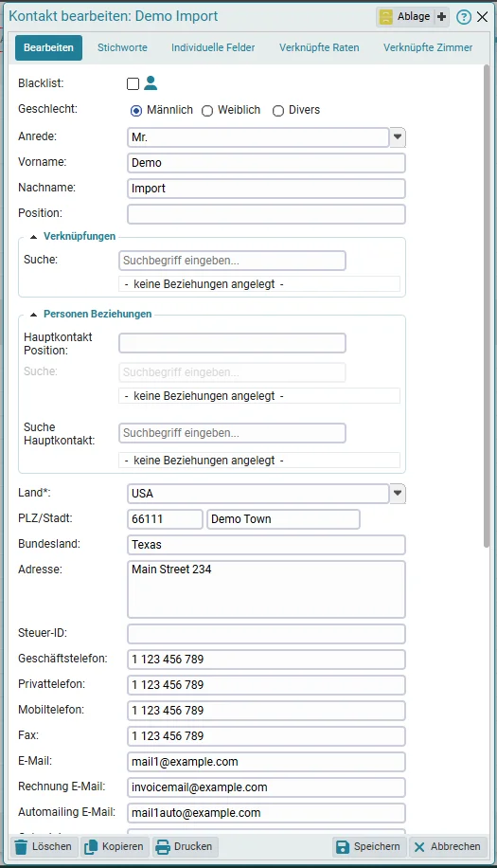497x868 pixels.
Task: Select the Divers radio button
Action: (x=278, y=111)
